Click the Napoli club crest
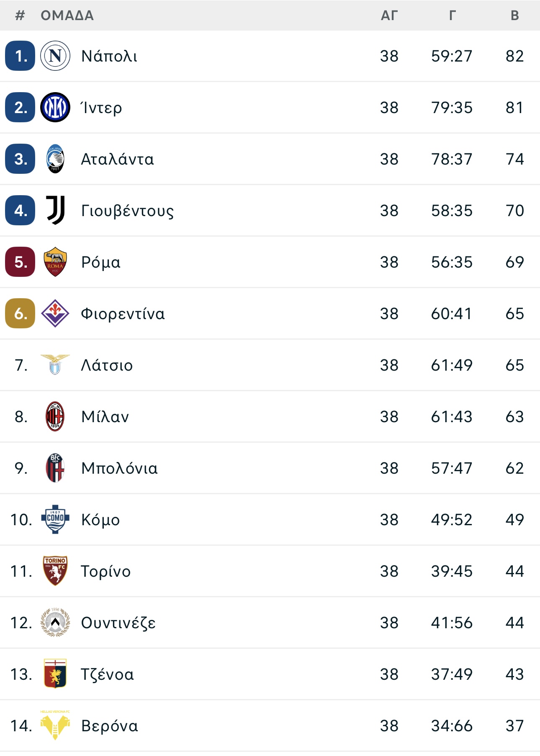Image resolution: width=540 pixels, height=756 pixels. point(55,56)
